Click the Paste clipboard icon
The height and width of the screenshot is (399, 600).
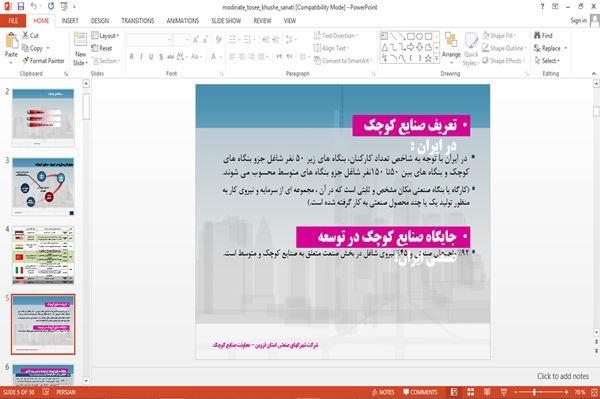11,41
